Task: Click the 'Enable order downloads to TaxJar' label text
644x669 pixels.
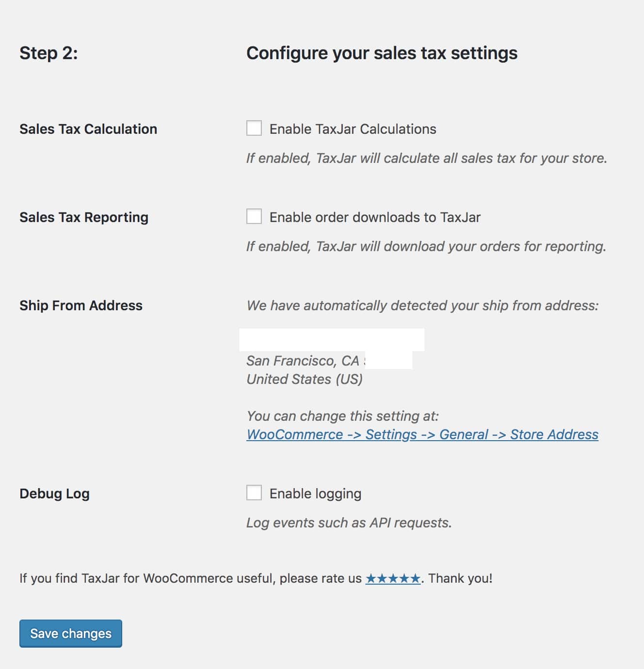Action: (375, 217)
